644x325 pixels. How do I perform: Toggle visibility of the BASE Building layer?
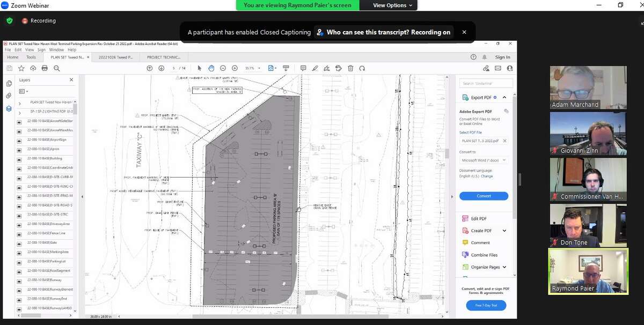click(x=19, y=159)
